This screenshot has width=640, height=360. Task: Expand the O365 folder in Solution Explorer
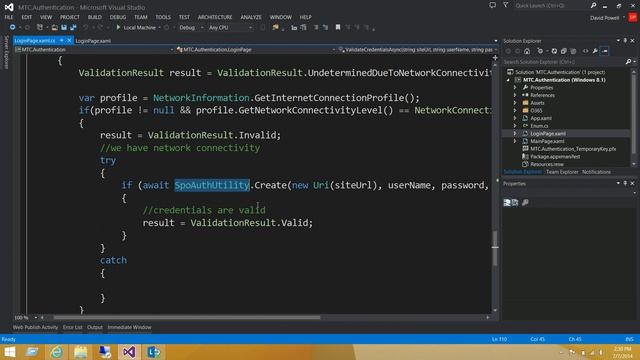coord(515,111)
